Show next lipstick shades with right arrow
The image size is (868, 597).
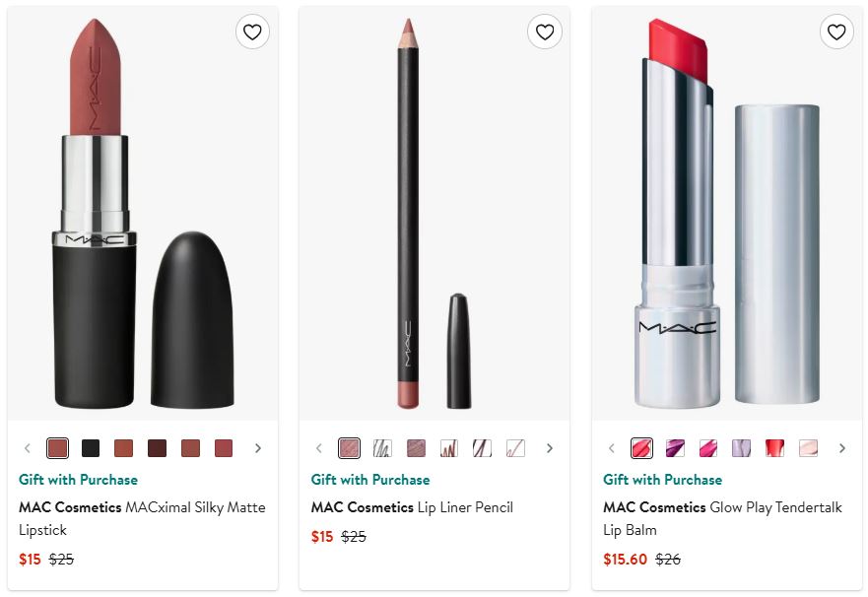(x=258, y=448)
